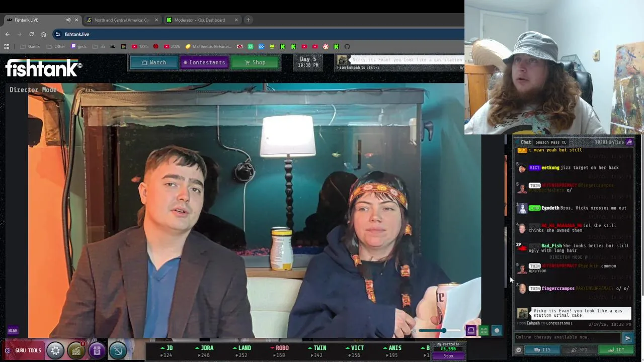
Task: Open the anchor icon in bottom toolbar
Action: [x=117, y=350]
